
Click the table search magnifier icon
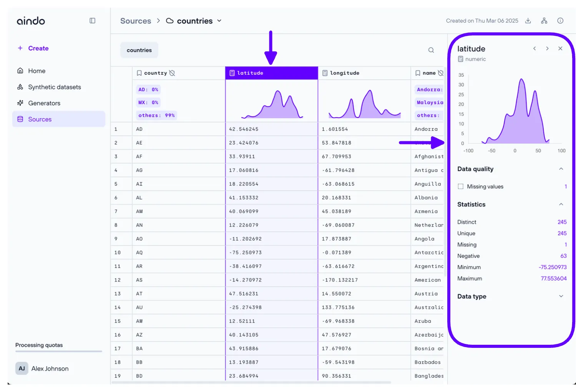pyautogui.click(x=431, y=50)
